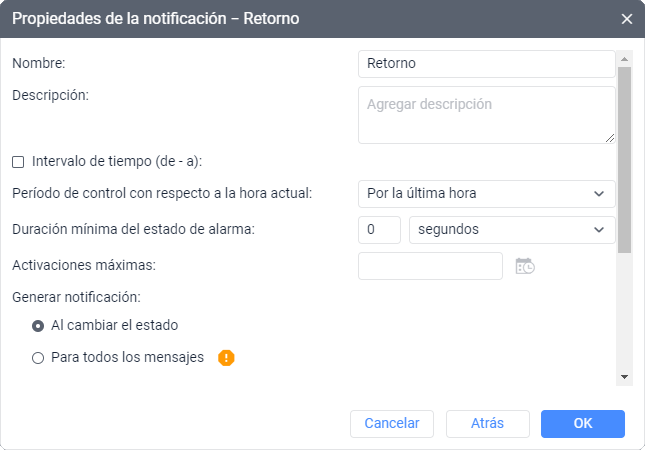Screen dimensions: 645x450
Task: Select Para todos los mensajes radio button
Action: pos(38,357)
